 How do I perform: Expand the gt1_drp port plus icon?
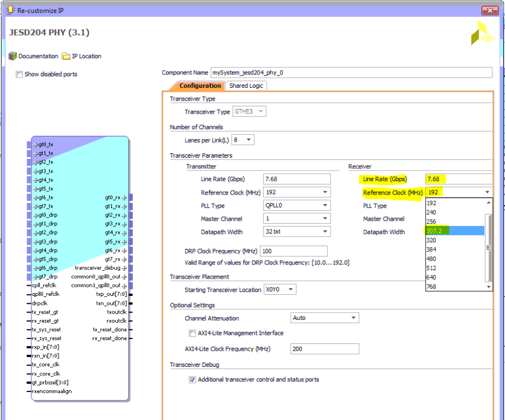tap(35, 224)
